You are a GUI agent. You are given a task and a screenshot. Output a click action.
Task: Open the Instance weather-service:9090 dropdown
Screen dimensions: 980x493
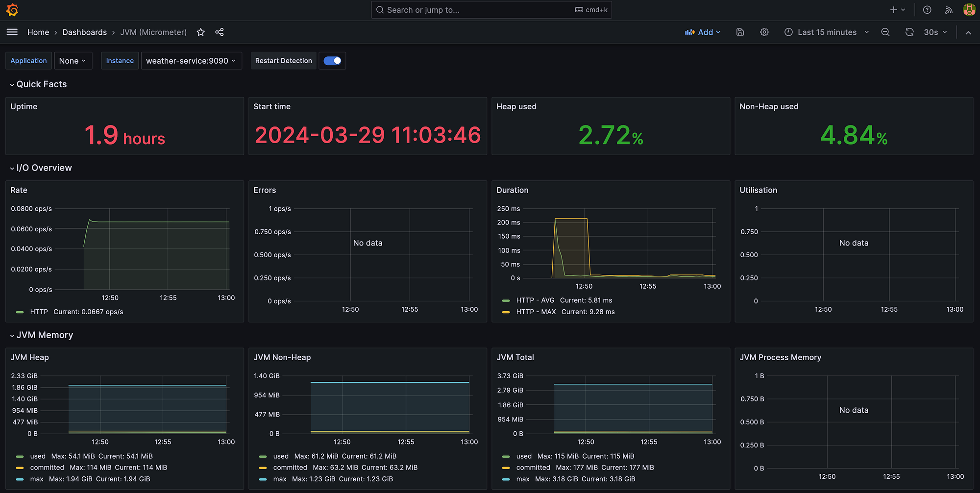[191, 61]
